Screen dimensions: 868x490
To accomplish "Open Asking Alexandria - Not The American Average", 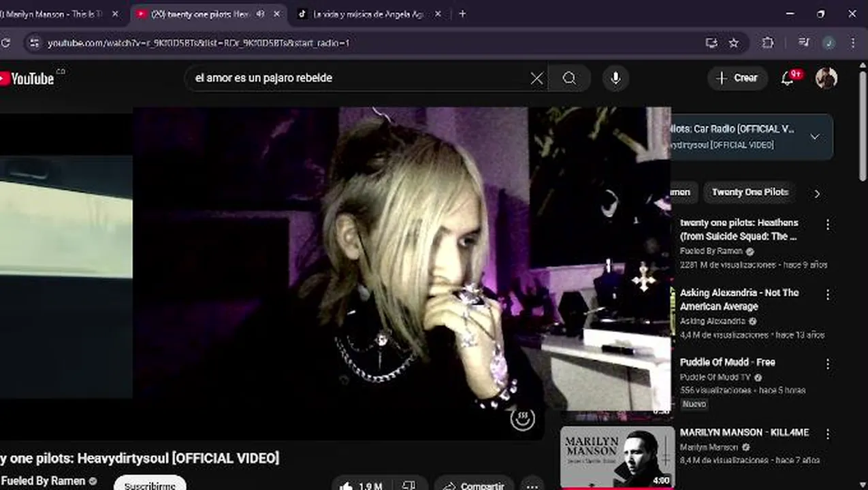I will 739,299.
